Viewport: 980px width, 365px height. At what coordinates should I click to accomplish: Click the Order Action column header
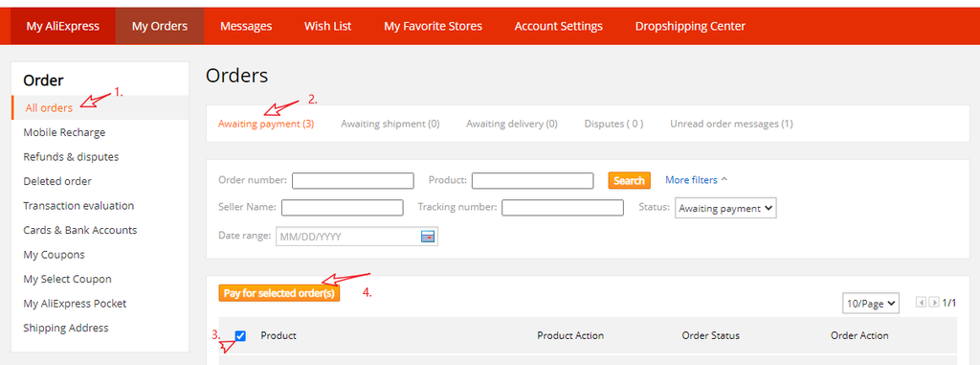coord(859,335)
